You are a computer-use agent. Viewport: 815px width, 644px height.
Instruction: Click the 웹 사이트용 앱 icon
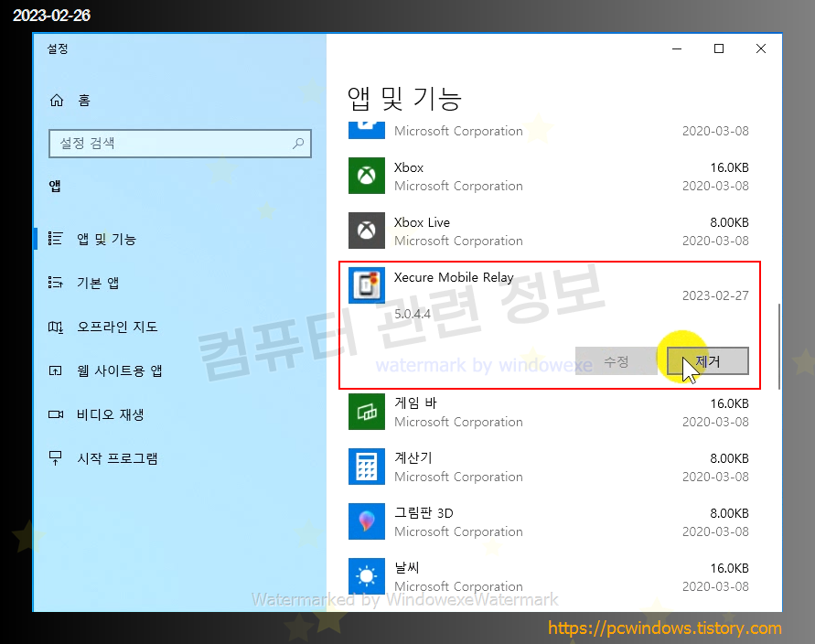[x=55, y=370]
